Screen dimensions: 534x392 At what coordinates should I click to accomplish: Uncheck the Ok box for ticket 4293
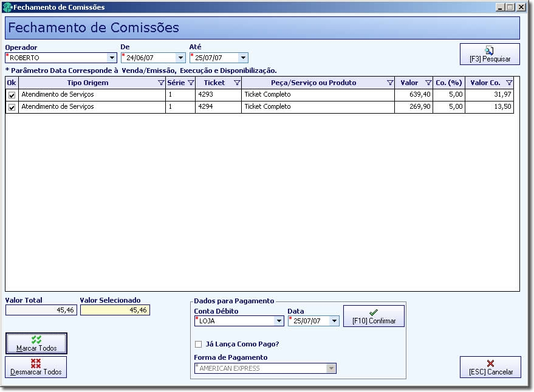coord(12,95)
